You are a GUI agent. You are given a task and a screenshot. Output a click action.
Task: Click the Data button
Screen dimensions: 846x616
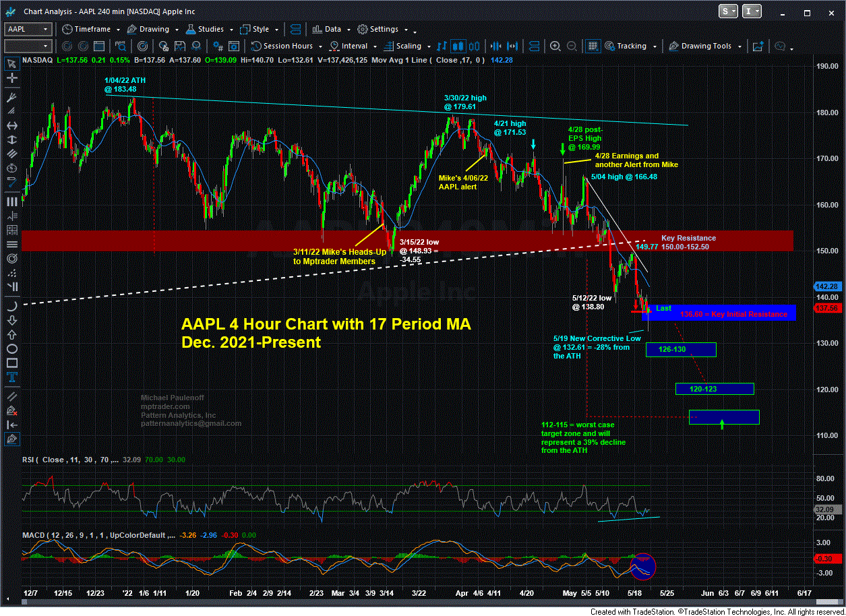(326, 29)
